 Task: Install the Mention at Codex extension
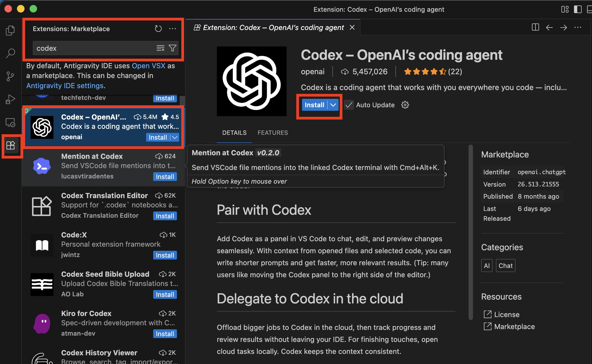pos(165,177)
